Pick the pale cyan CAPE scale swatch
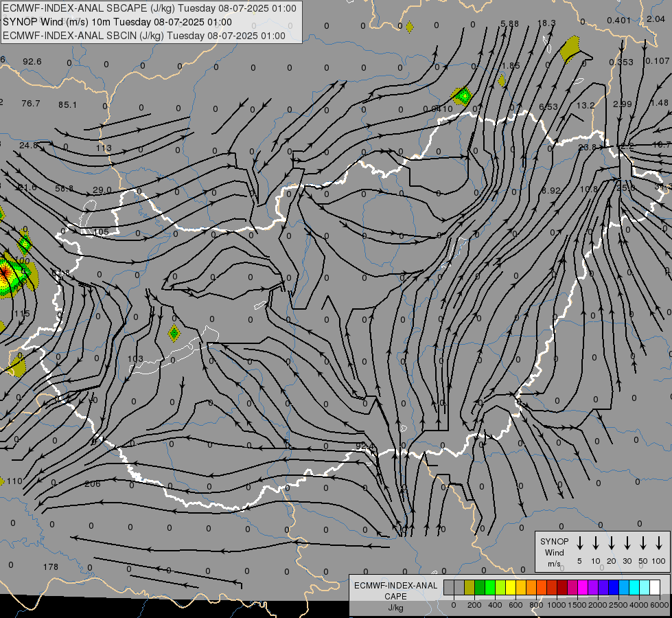This screenshot has height=618, width=672. coord(645,588)
